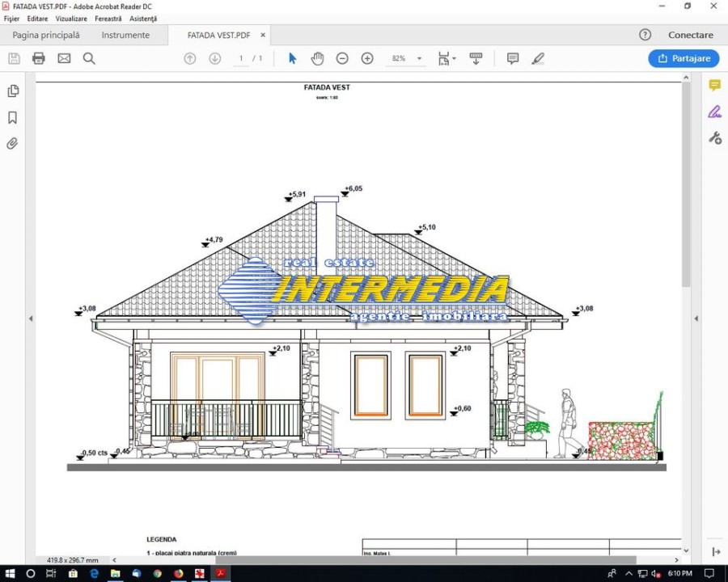The height and width of the screenshot is (582, 728).
Task: Collapse right tools pane arrow button
Action: [x=716, y=551]
